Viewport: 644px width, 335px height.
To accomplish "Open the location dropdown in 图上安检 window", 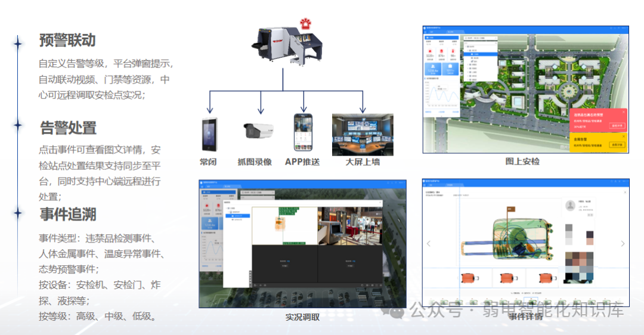I will tap(480, 38).
